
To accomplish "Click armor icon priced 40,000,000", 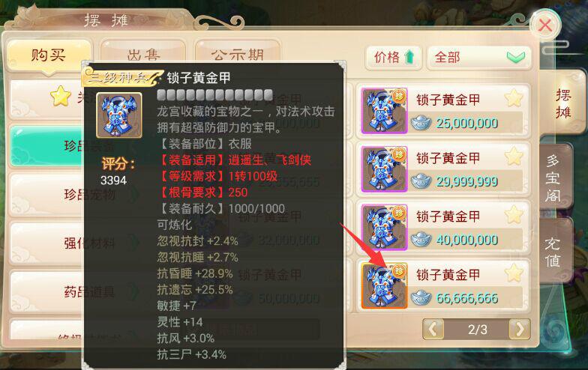I will point(384,228).
